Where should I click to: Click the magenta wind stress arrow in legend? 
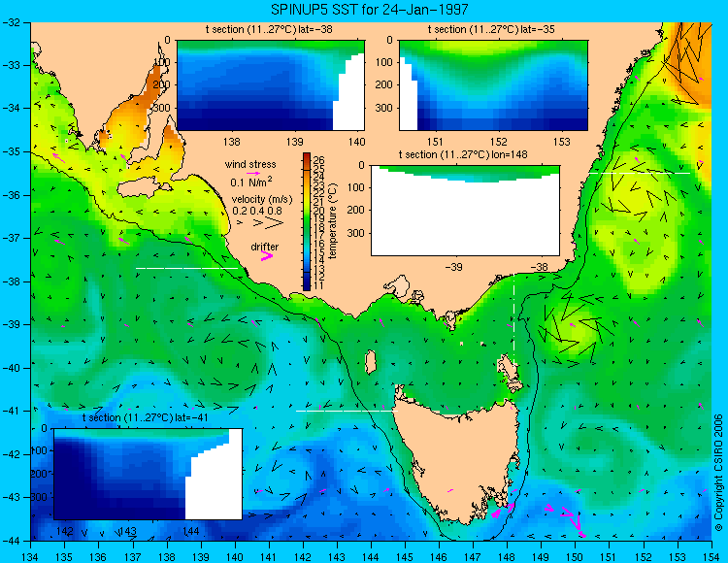[253, 173]
